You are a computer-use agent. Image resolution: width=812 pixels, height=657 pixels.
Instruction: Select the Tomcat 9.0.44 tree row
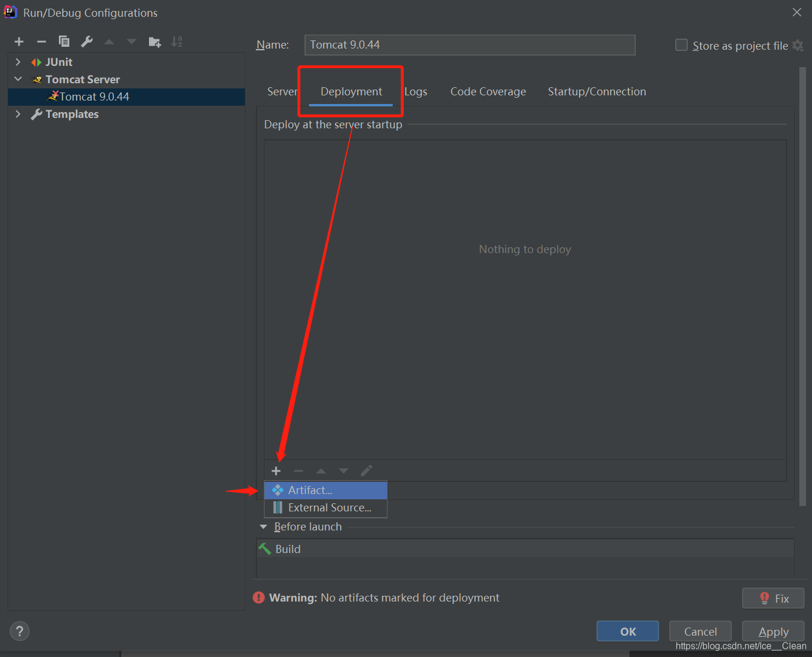(x=126, y=96)
